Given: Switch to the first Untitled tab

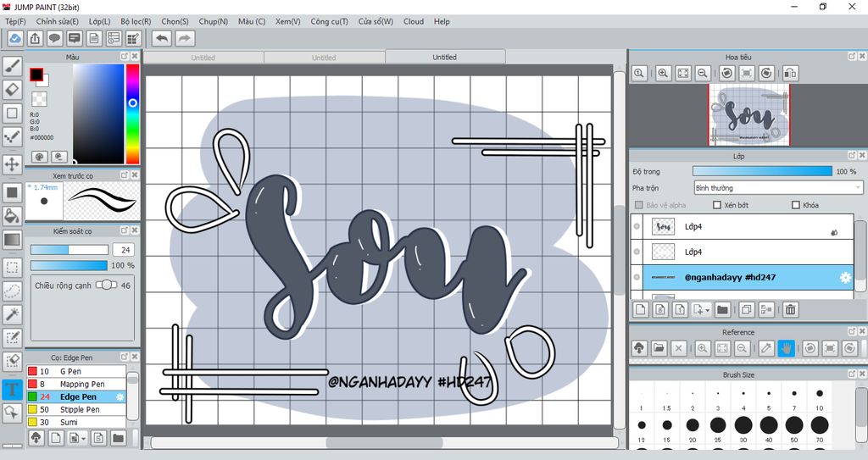Looking at the screenshot, I should pyautogui.click(x=203, y=57).
